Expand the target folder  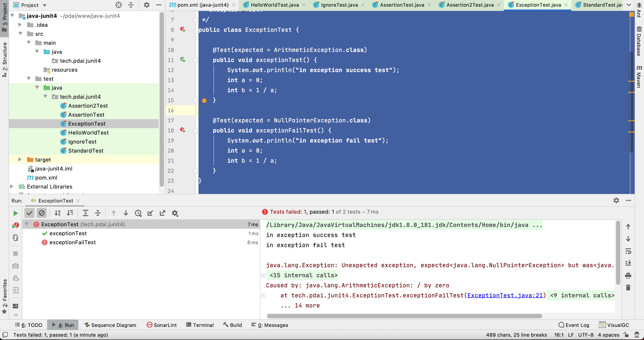click(x=20, y=160)
